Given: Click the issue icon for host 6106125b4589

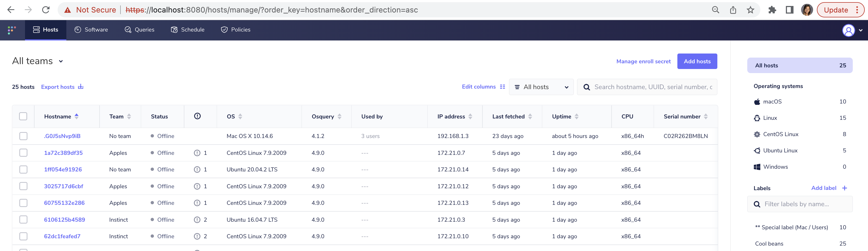Looking at the screenshot, I should tap(197, 220).
